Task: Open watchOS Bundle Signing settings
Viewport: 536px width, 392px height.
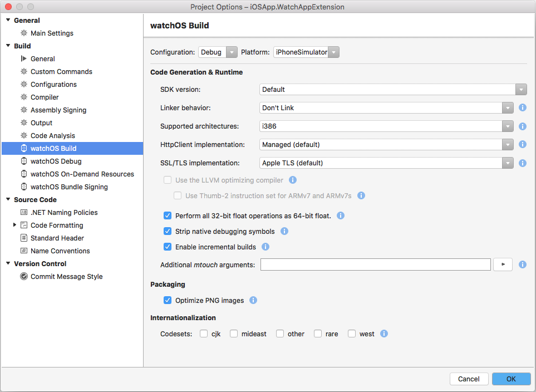Action: coord(69,187)
